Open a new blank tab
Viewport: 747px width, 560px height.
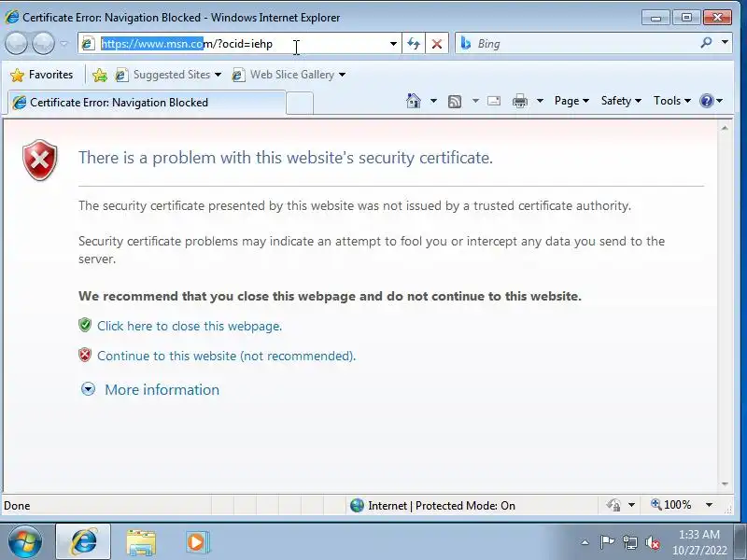click(x=300, y=103)
